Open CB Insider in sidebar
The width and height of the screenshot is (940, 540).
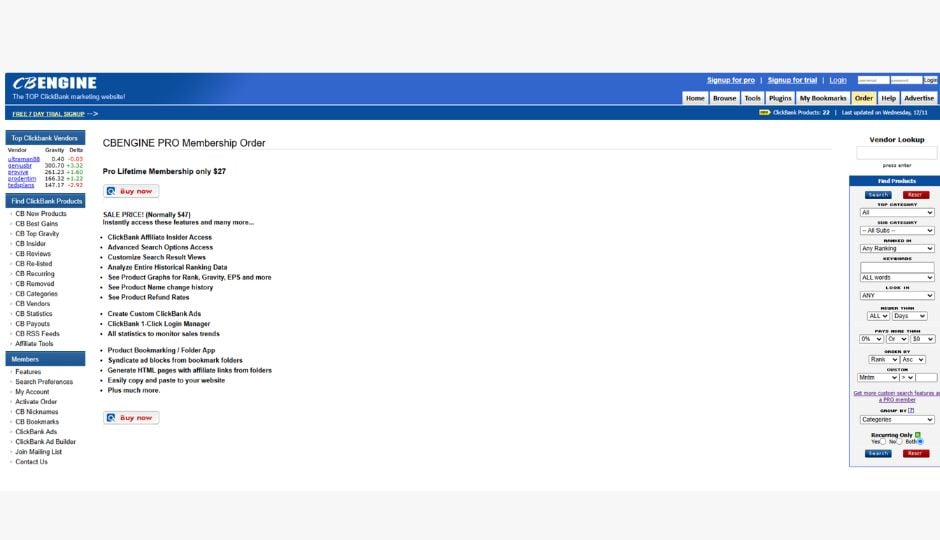pos(31,244)
